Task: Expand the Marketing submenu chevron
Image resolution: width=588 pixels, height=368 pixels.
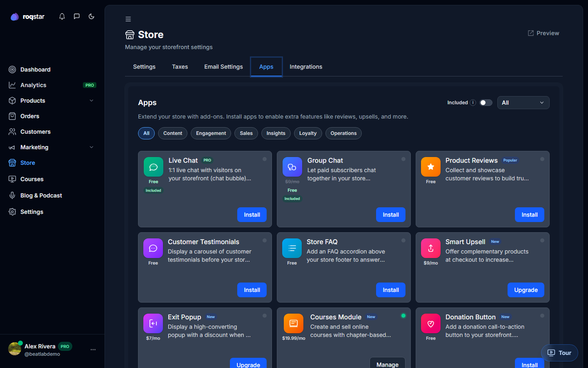Action: [91, 147]
